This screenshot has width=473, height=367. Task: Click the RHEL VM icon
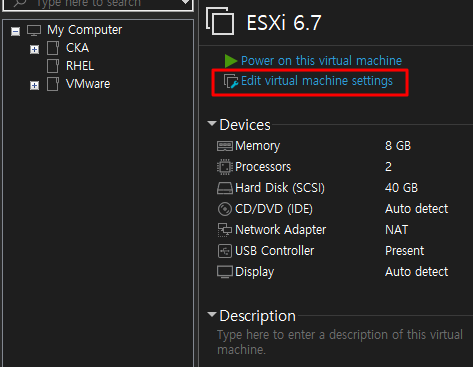pos(53,66)
